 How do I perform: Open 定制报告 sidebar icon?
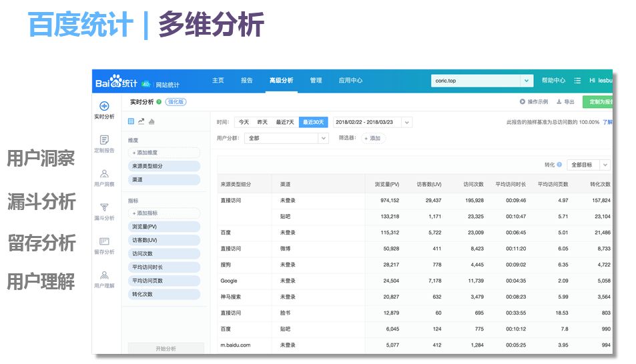pyautogui.click(x=104, y=140)
